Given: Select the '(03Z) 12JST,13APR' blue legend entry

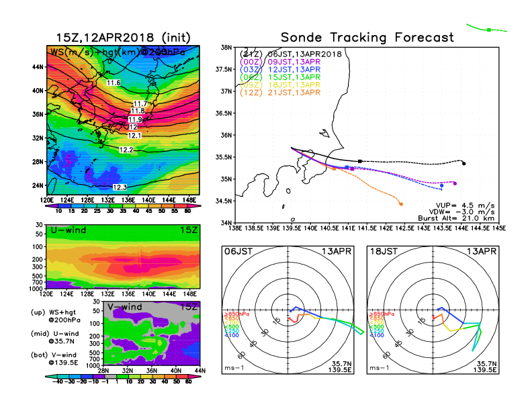Looking at the screenshot, I should 280,70.
